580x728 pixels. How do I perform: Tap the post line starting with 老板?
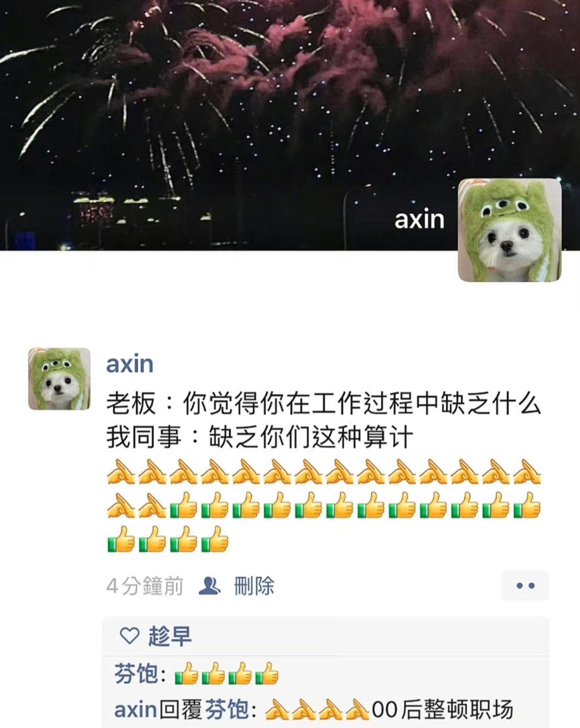pyautogui.click(x=324, y=404)
